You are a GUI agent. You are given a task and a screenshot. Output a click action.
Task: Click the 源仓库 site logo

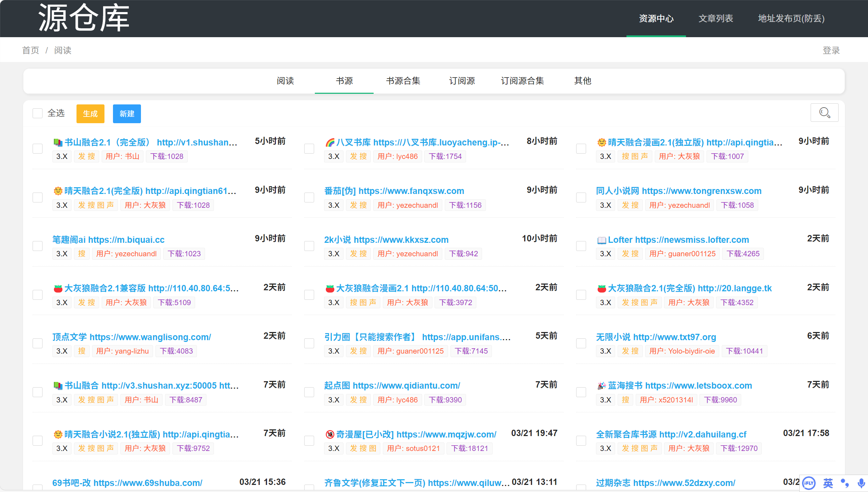coord(84,18)
